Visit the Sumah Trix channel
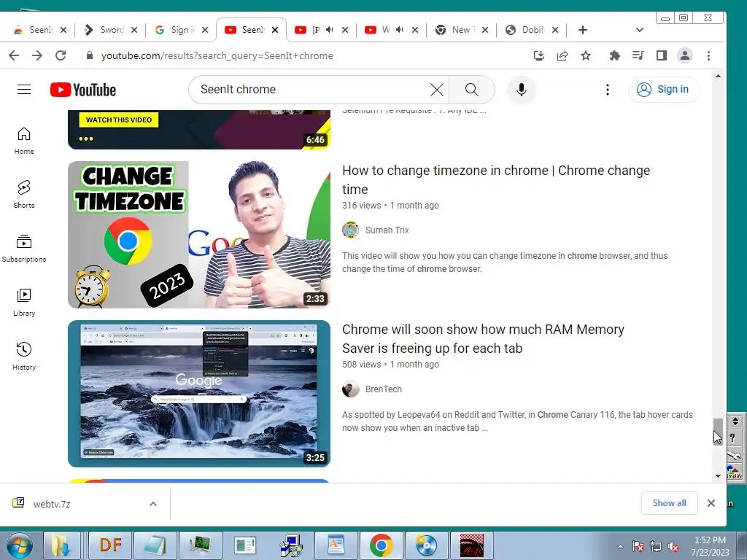747x560 pixels. click(387, 230)
